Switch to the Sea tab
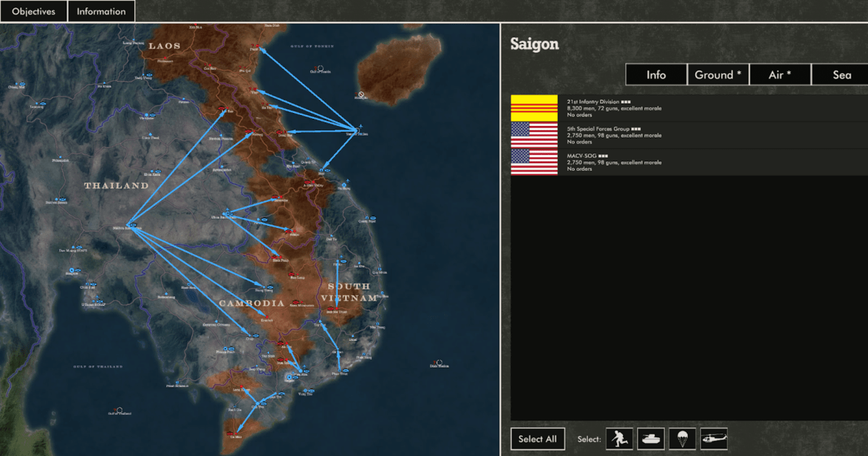This screenshot has height=456, width=868. click(x=841, y=75)
